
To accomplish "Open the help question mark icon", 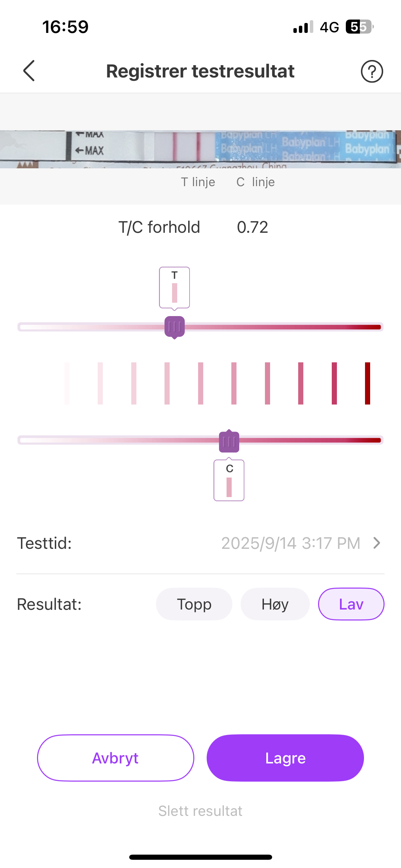I will pos(372,71).
